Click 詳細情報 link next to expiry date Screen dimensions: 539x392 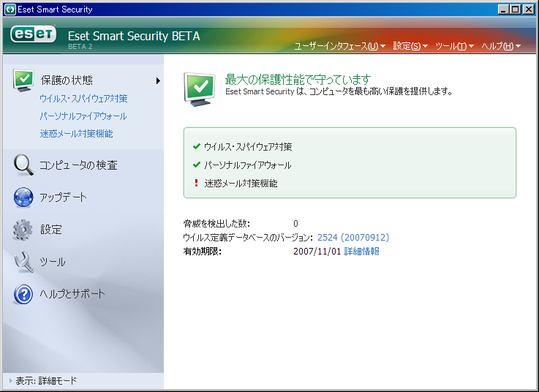point(361,252)
